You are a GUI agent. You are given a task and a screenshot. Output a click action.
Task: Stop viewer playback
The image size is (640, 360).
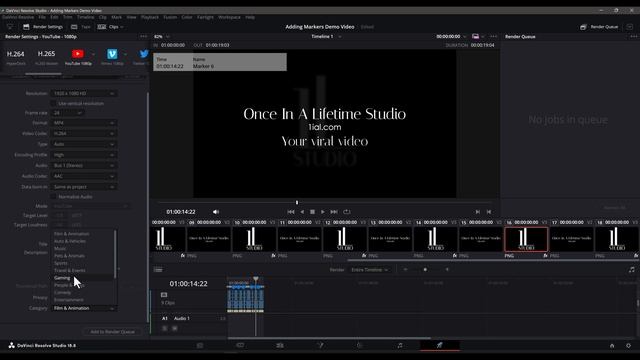click(x=312, y=212)
